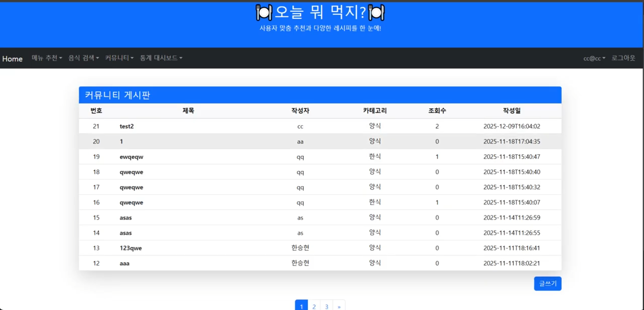Click 한식 category in row 19

click(x=375, y=156)
